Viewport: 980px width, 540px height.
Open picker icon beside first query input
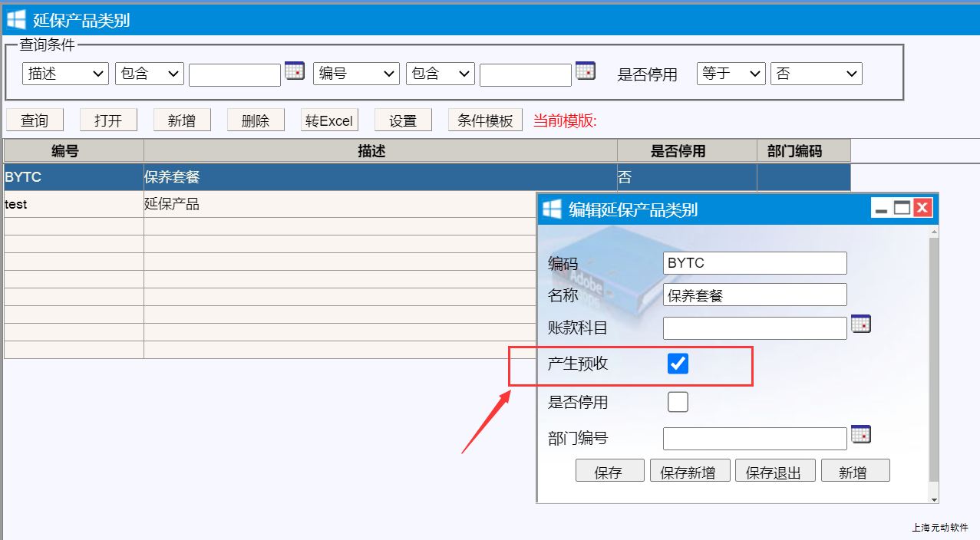(295, 71)
